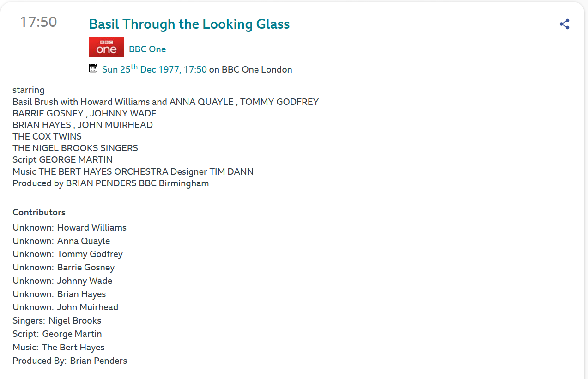Click the 17:50 time label
This screenshot has height=379, width=588.
[38, 22]
